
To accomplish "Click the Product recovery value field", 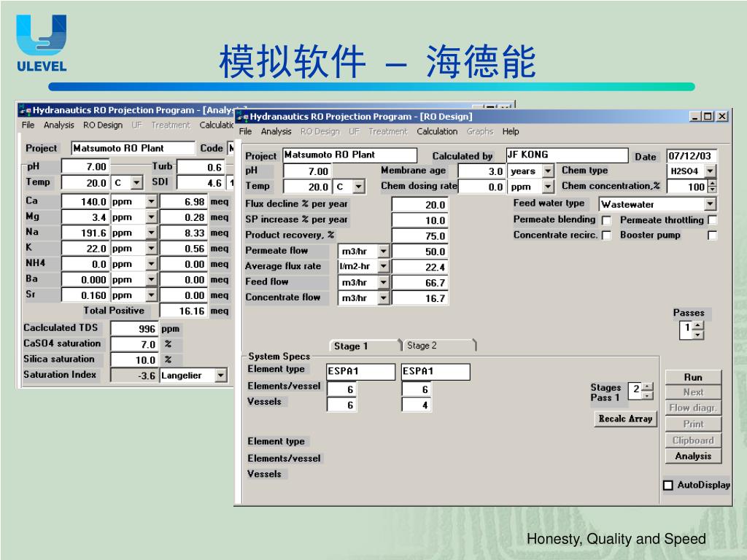I will point(419,236).
